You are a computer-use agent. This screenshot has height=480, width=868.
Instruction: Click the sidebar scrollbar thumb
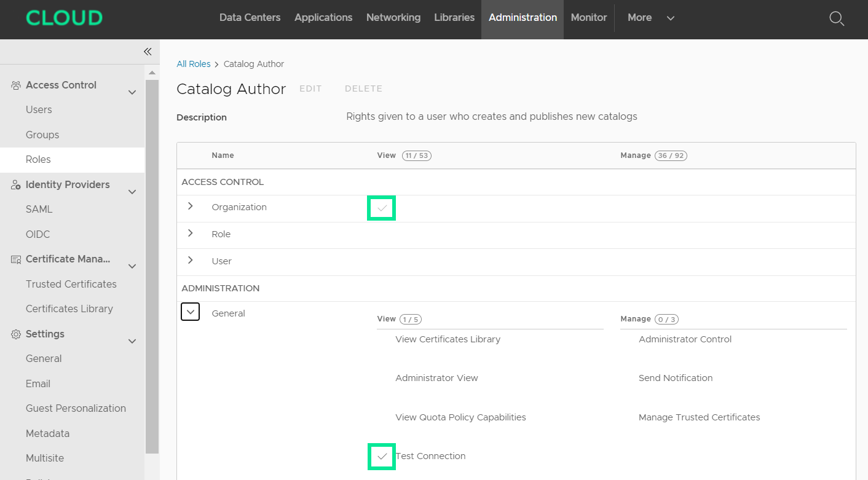[x=152, y=266]
